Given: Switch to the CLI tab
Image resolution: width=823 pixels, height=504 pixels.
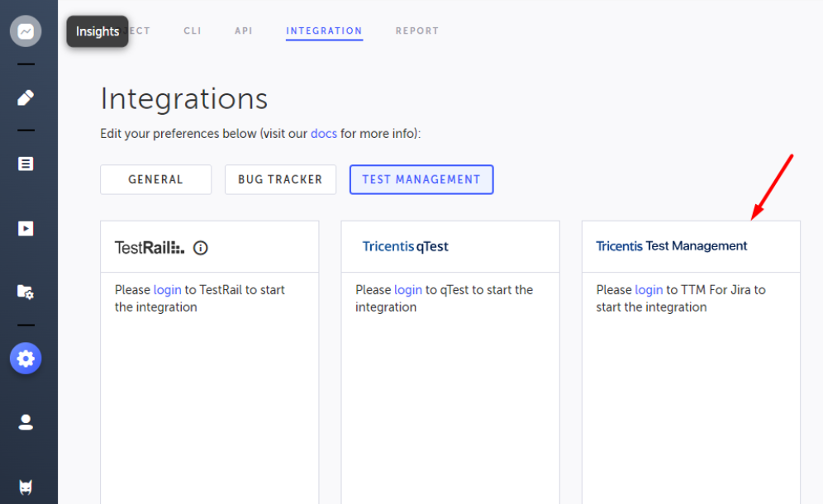Looking at the screenshot, I should coord(192,31).
